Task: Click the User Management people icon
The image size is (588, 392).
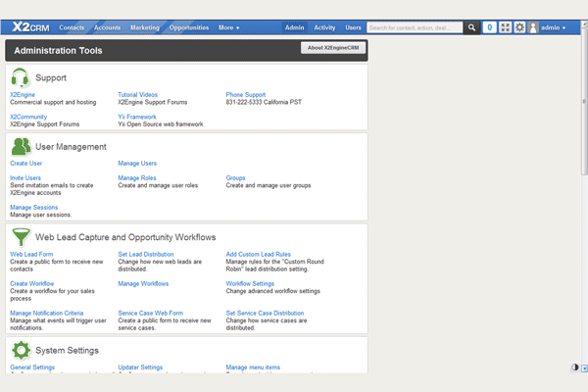Action: point(20,147)
